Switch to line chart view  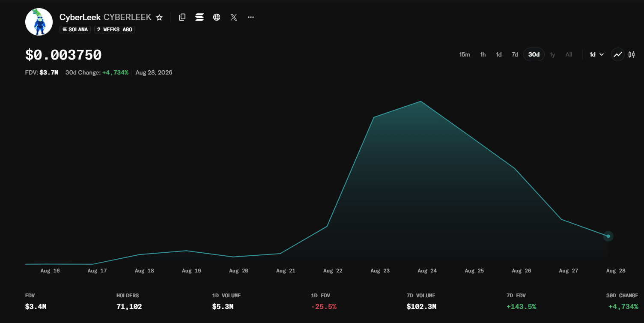[x=617, y=54]
